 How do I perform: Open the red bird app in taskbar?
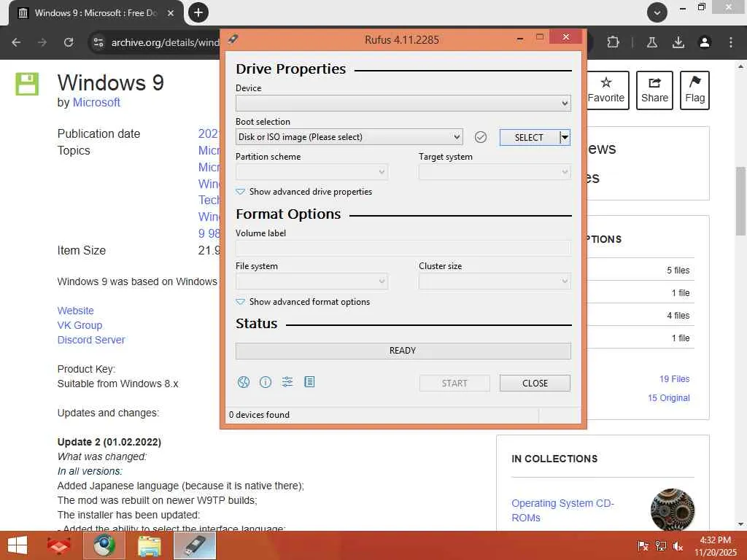59,545
